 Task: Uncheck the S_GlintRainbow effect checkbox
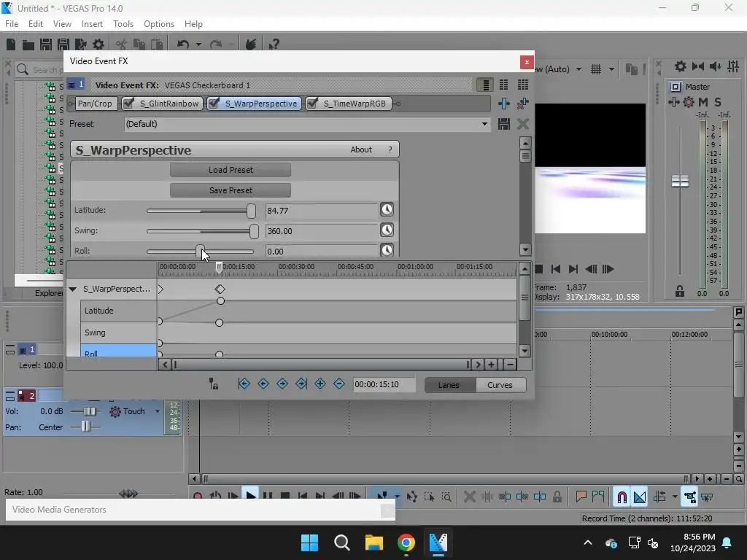click(x=128, y=104)
